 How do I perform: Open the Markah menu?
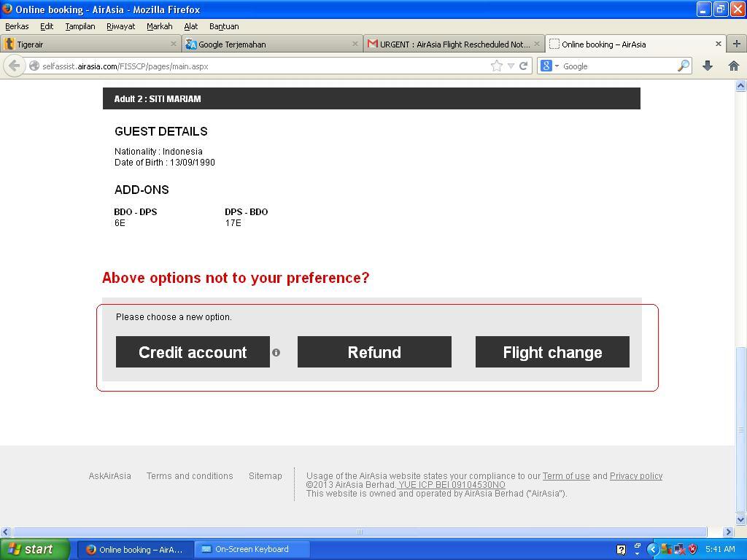click(x=160, y=26)
